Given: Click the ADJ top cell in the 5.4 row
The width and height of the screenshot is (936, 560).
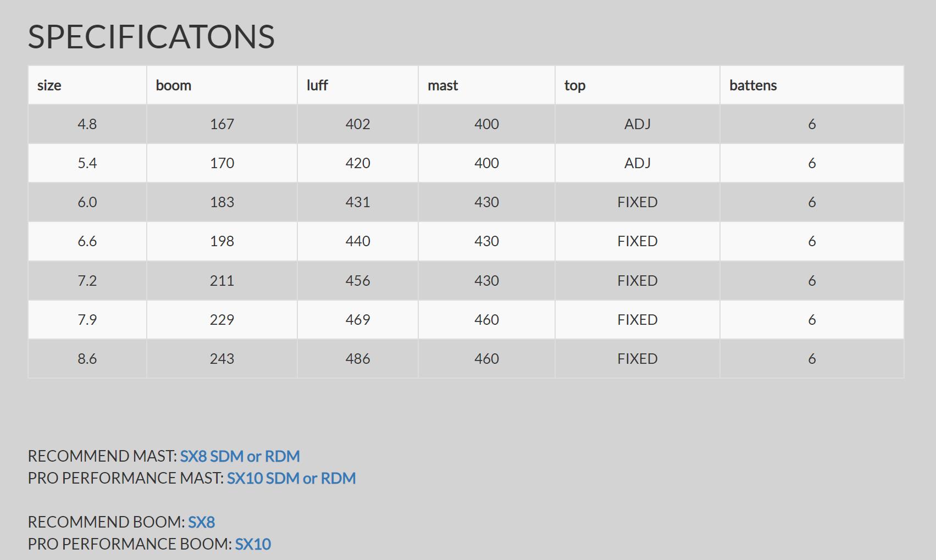Looking at the screenshot, I should pyautogui.click(x=638, y=163).
